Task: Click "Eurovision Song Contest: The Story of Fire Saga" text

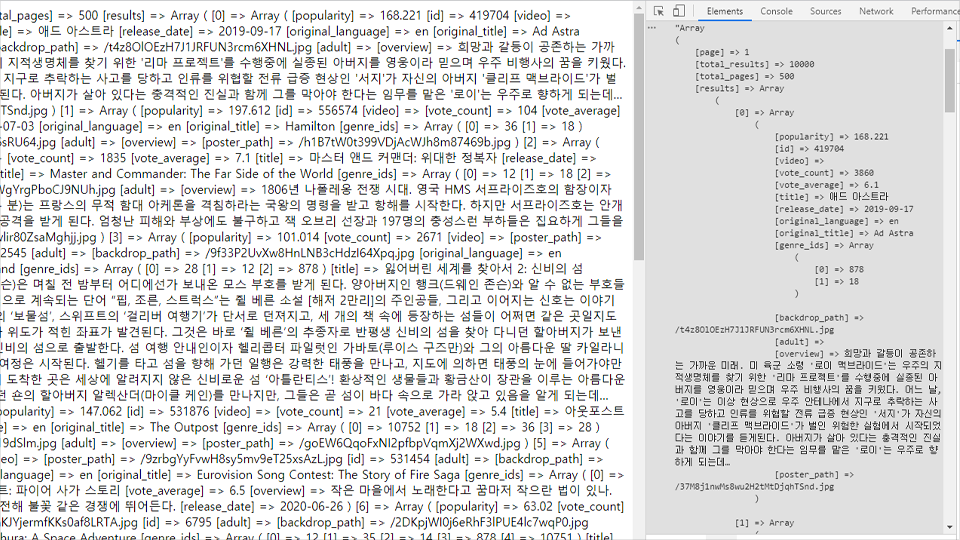Action: pyautogui.click(x=329, y=475)
